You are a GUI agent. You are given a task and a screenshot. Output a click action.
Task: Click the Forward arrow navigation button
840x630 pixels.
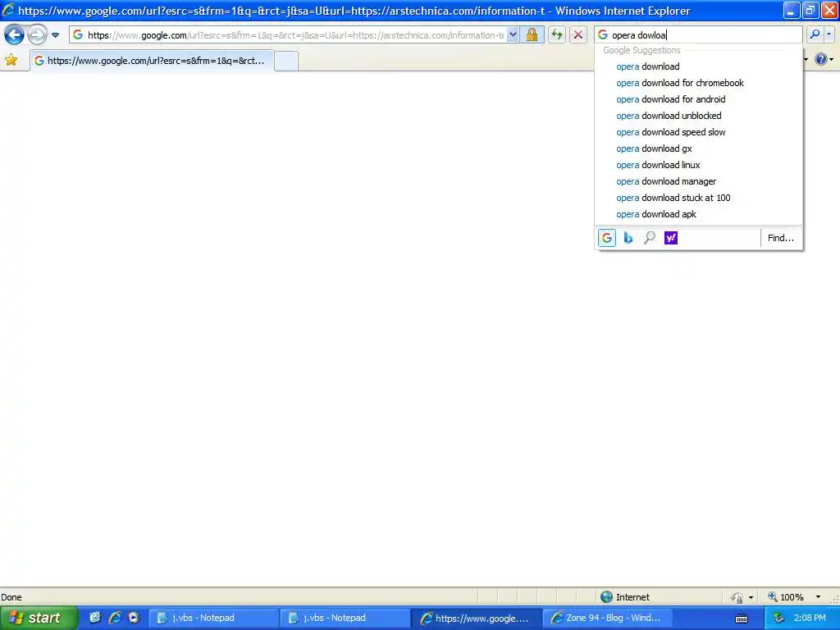(37, 35)
